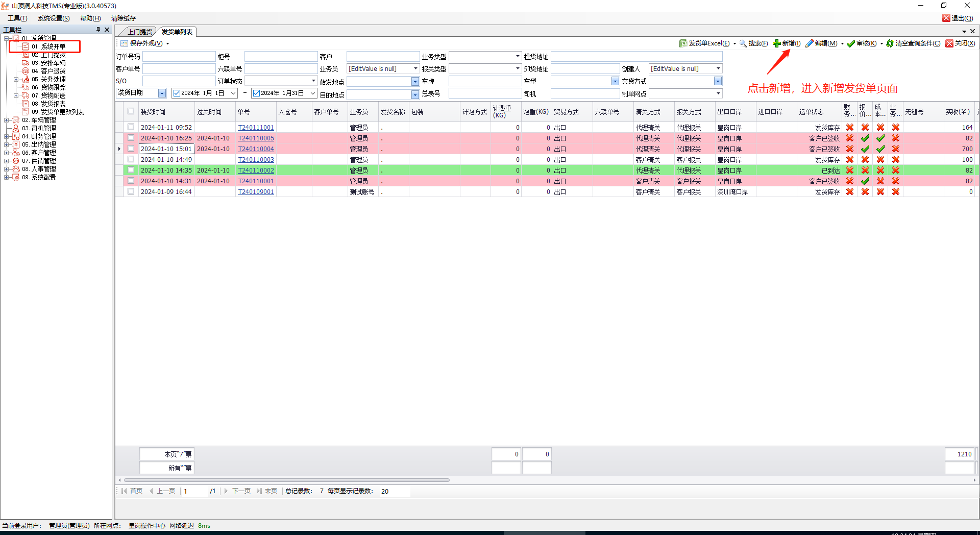Click the red 关闭 close icon in toolbar
980x535 pixels.
coord(949,43)
